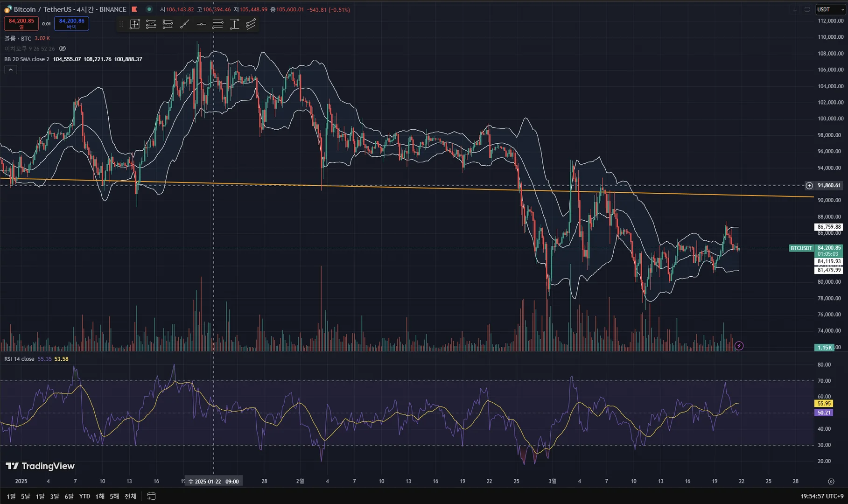The height and width of the screenshot is (504, 848).
Task: Click the 50.21 RSI value label
Action: coord(824,413)
